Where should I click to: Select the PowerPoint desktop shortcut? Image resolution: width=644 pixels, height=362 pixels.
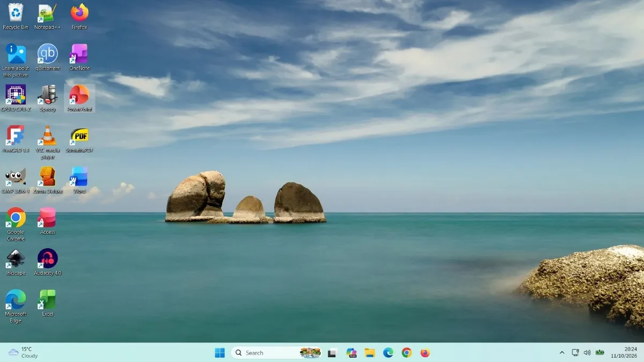coord(79,98)
